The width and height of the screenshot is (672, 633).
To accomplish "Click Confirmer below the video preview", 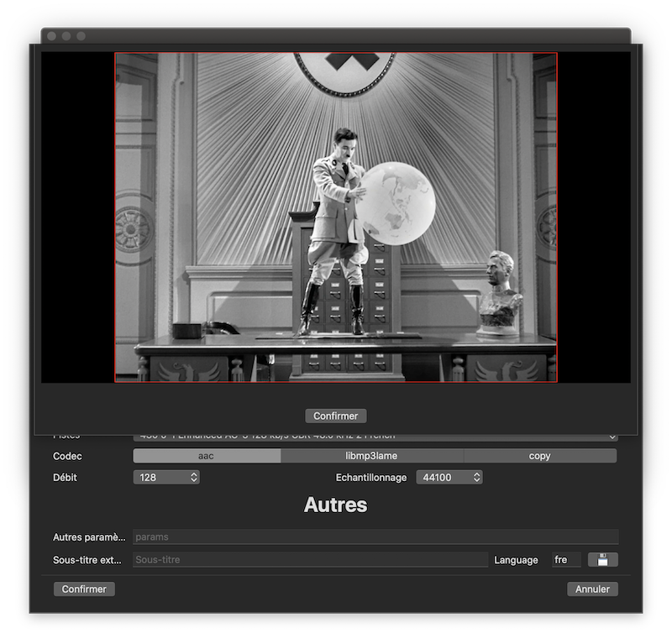I will pyautogui.click(x=335, y=416).
